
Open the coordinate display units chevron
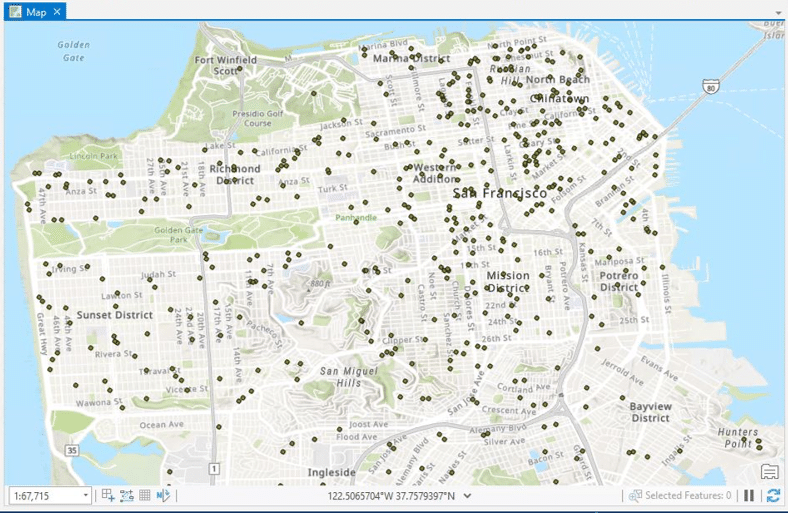(x=467, y=496)
